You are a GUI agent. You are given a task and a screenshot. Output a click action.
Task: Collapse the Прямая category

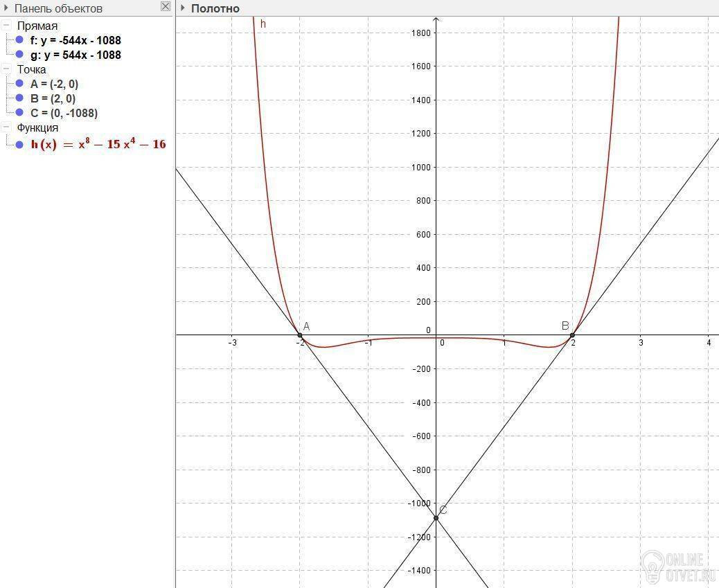click(x=6, y=26)
